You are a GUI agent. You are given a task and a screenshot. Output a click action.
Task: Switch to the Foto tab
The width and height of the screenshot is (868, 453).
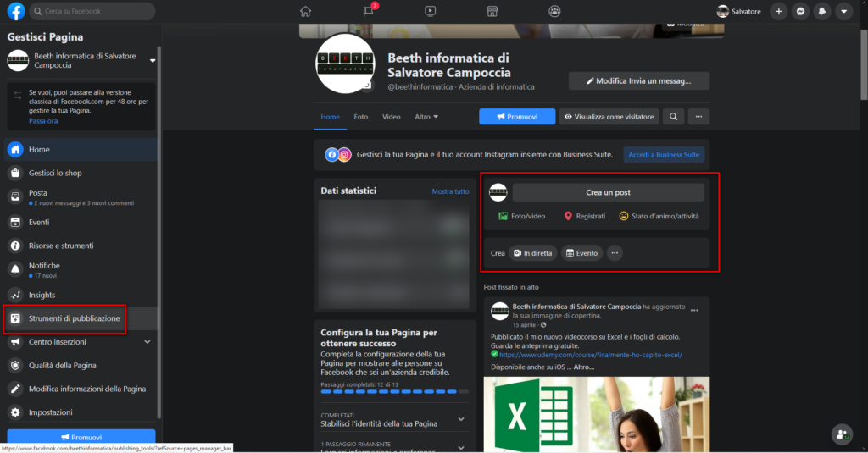(361, 117)
